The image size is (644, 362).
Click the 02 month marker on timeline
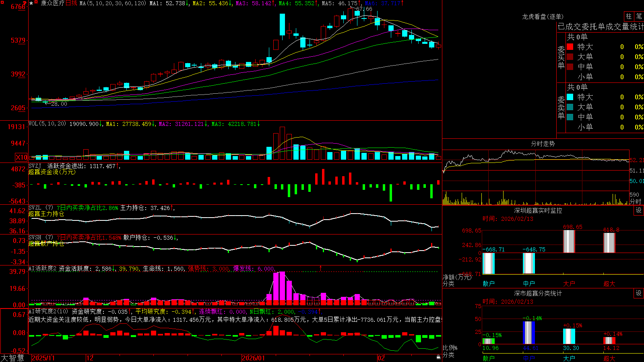tap(381, 358)
